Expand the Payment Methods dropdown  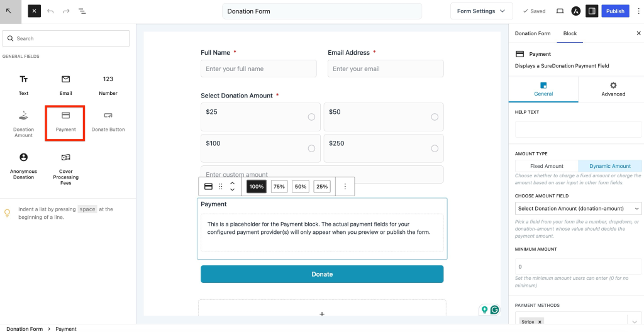click(x=635, y=322)
